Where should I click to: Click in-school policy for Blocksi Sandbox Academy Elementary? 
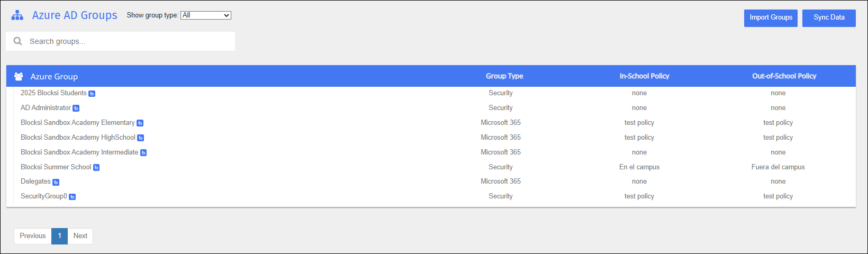tap(639, 123)
